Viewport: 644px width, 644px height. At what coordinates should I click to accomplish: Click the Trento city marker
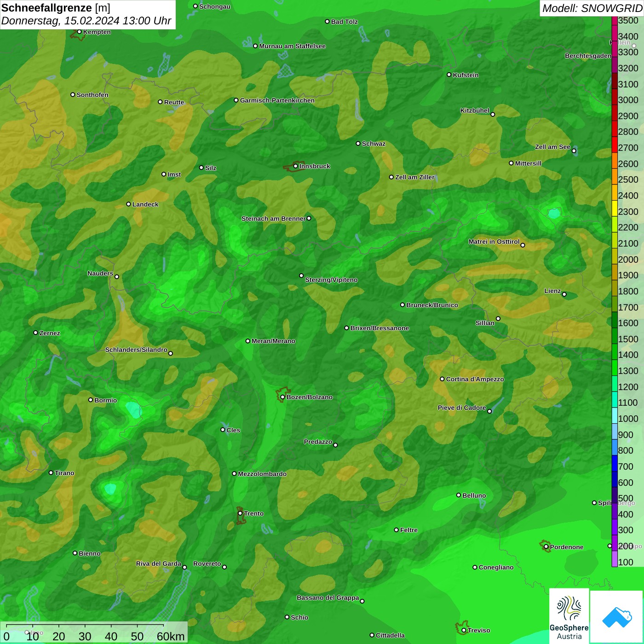240,513
